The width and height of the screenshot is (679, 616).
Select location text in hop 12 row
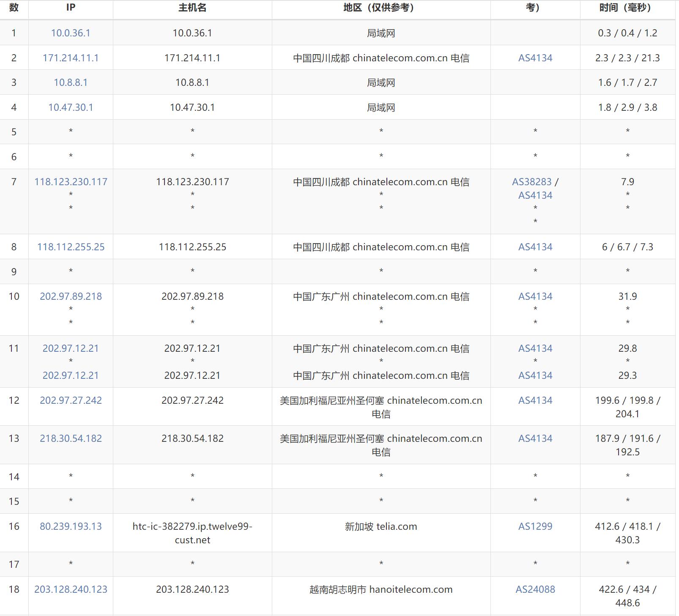point(381,407)
